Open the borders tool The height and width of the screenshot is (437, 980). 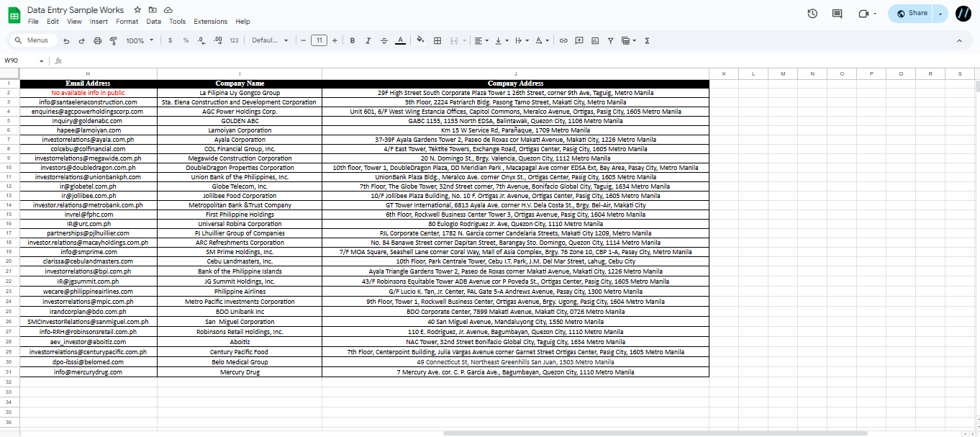pos(437,41)
